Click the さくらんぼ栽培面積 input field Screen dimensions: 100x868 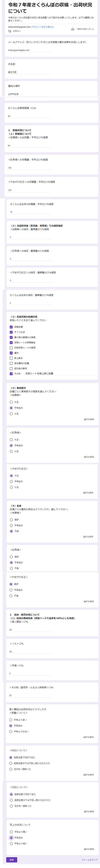(x=29, y=116)
